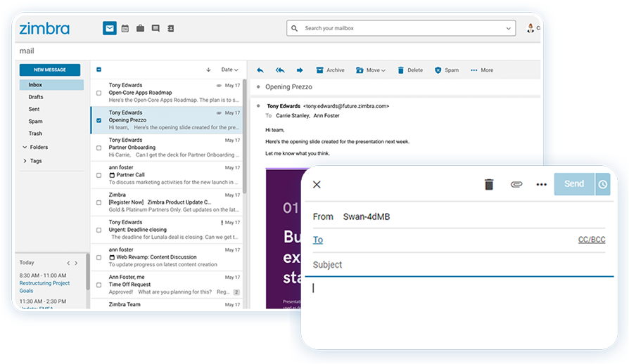Image resolution: width=629 pixels, height=364 pixels.
Task: Expand the Tags section
Action: coord(25,161)
